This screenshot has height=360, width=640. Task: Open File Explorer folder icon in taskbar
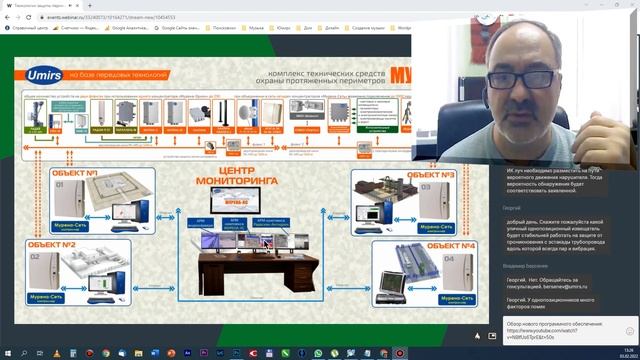(x=138, y=353)
